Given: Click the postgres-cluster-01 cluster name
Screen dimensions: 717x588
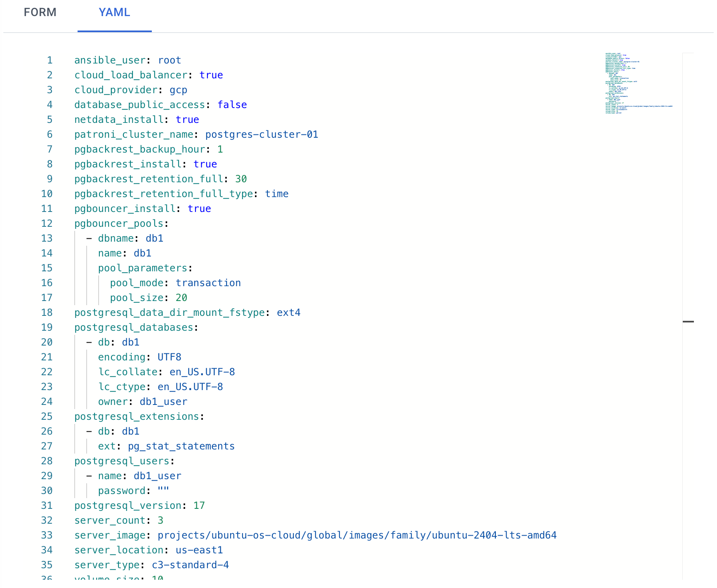Looking at the screenshot, I should point(262,134).
